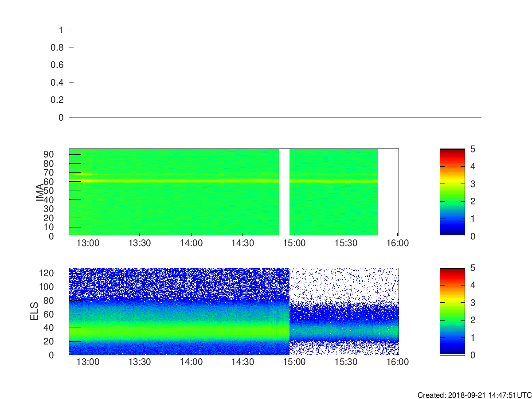Click "14:00" under the IMA plot
This screenshot has height=399, width=532.
click(x=191, y=243)
